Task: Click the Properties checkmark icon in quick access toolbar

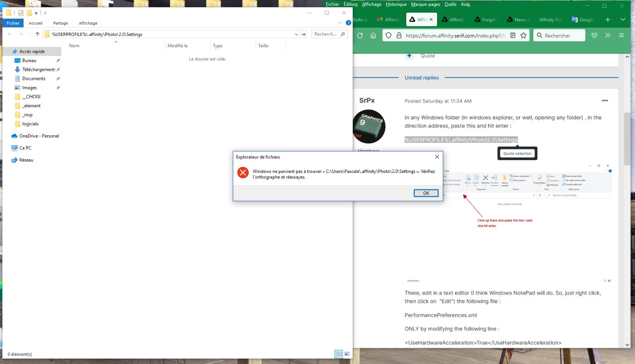Action: 21,13
